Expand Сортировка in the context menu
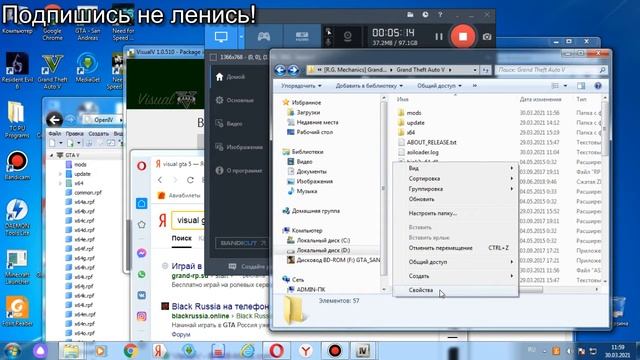This screenshot has height=360, width=640. (x=456, y=178)
